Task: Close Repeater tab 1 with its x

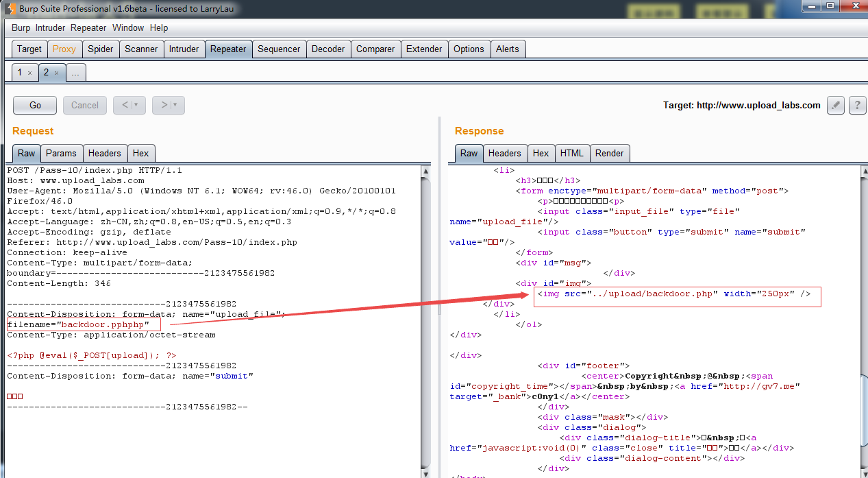Action: coord(29,73)
